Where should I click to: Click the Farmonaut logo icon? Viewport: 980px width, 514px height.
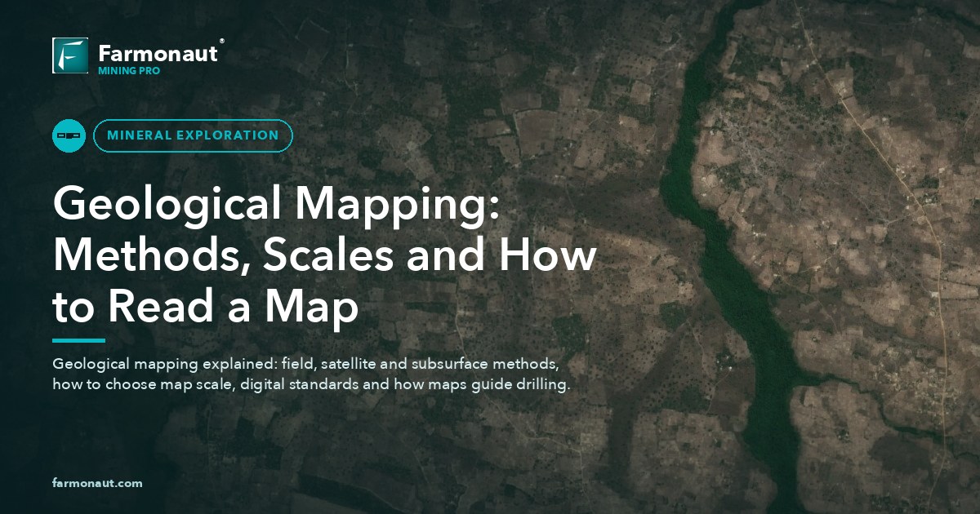click(70, 55)
